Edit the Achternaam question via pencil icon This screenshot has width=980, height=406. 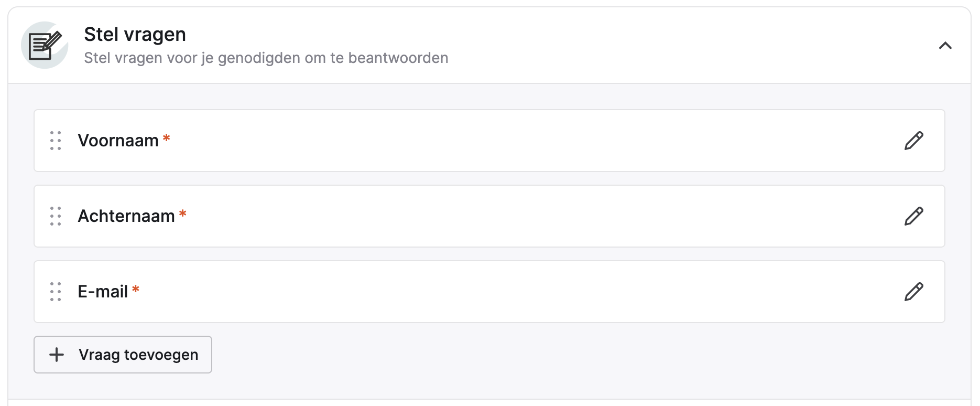click(913, 216)
